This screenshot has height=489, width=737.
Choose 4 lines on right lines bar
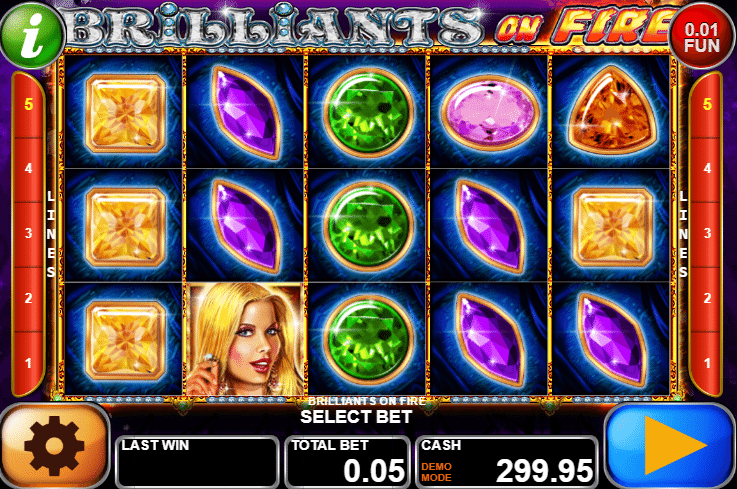(707, 169)
